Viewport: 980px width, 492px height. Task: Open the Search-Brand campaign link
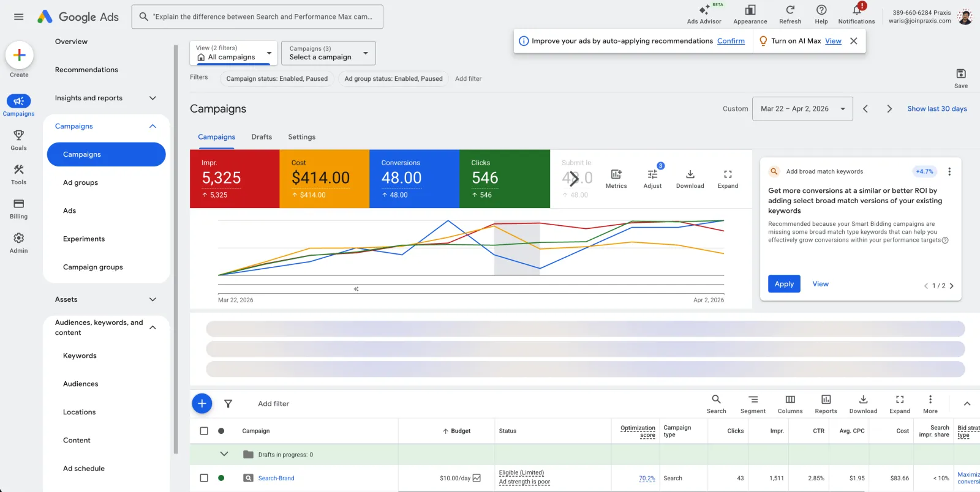276,478
